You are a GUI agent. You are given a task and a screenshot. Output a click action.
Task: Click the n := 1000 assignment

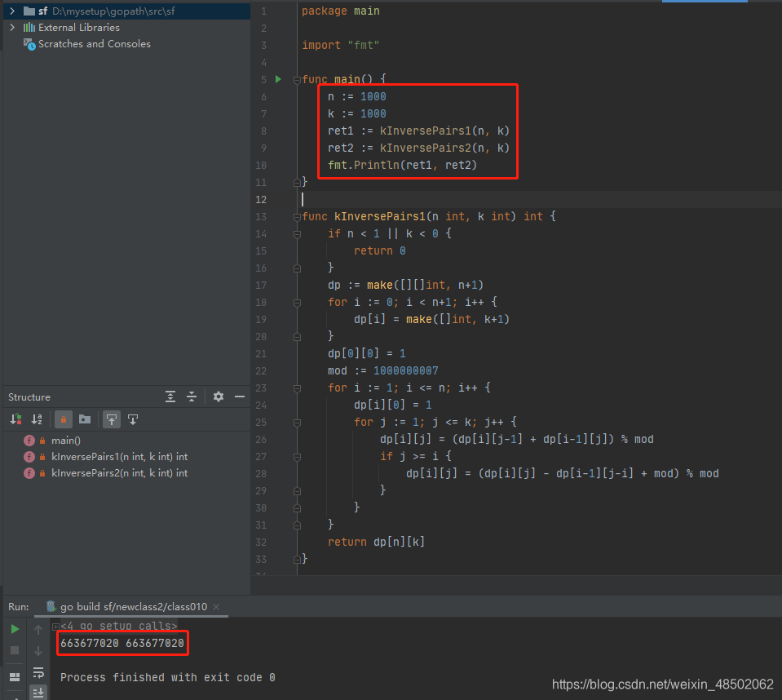[x=357, y=97]
